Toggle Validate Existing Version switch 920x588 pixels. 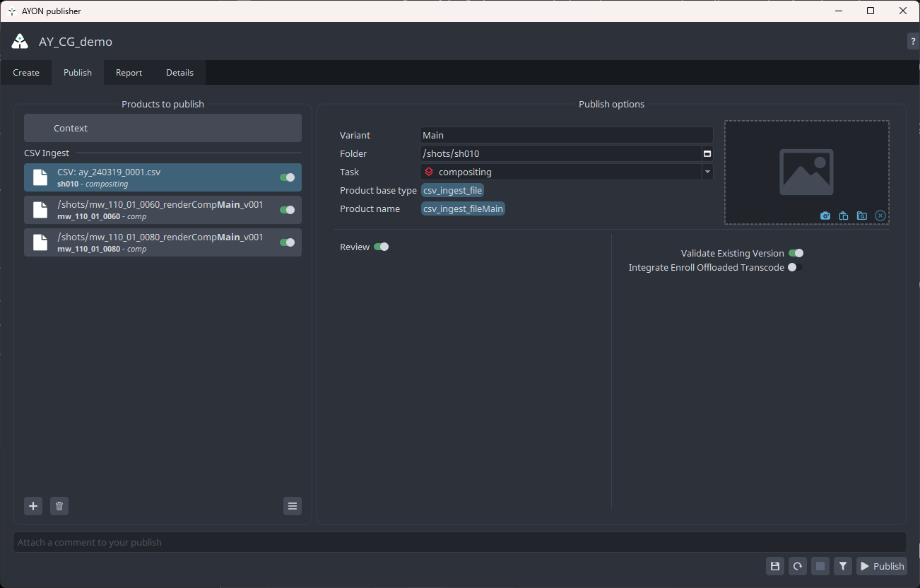coord(796,253)
